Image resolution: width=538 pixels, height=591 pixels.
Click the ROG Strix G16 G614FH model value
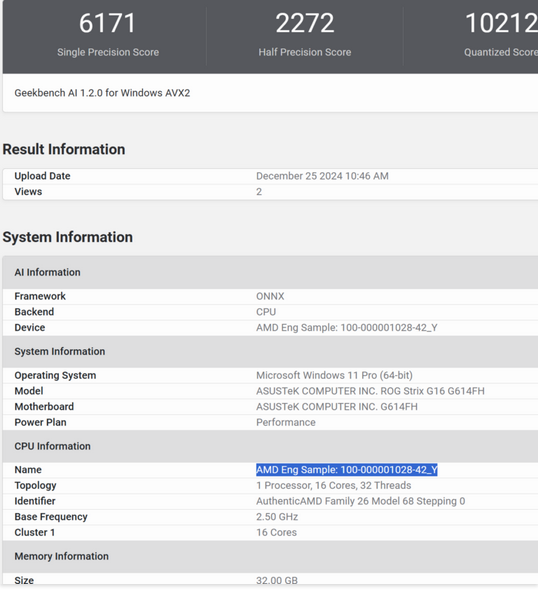pyautogui.click(x=370, y=391)
